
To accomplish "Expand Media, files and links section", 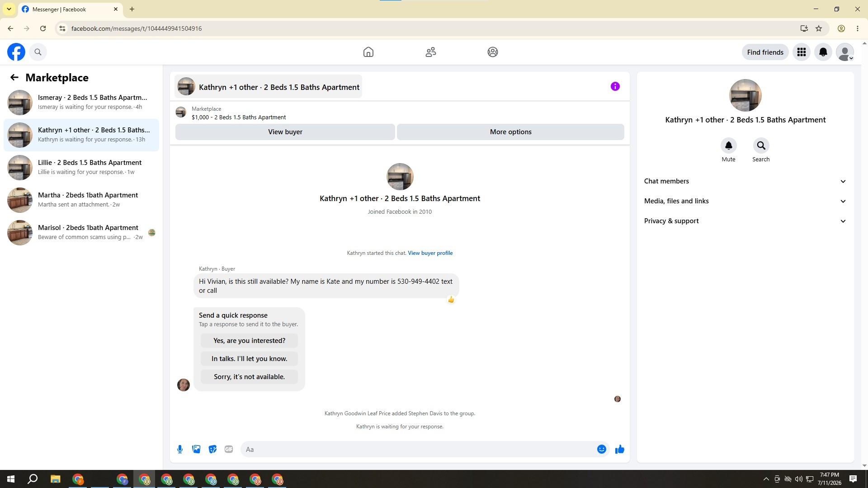I will [745, 201].
